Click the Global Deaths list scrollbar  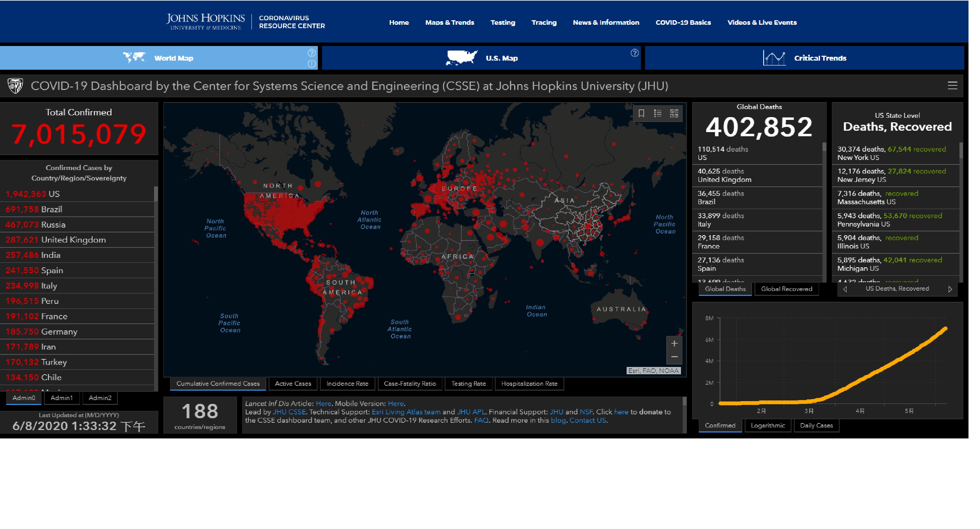824,147
